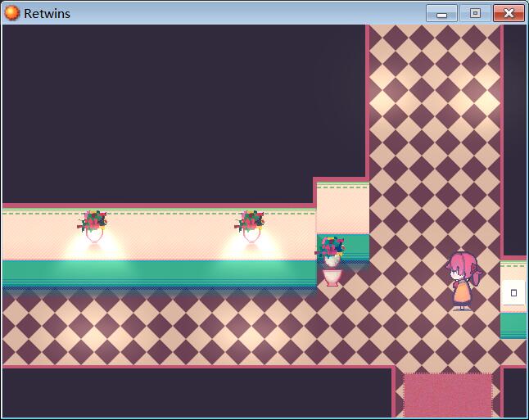Click the flower pot at the wall corner
Viewport: 529px width, 420px height.
coord(332,261)
